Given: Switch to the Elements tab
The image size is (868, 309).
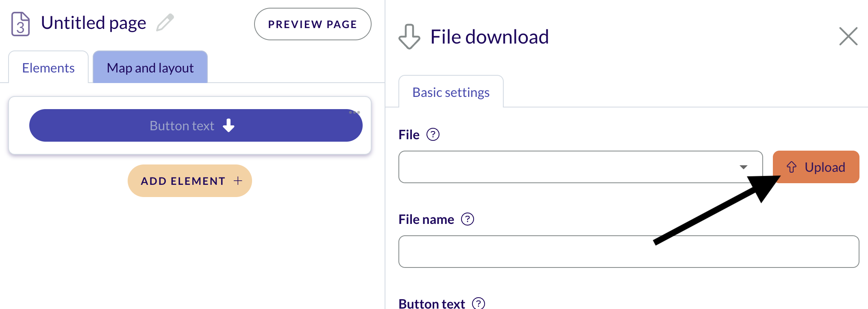Looking at the screenshot, I should pos(48,68).
